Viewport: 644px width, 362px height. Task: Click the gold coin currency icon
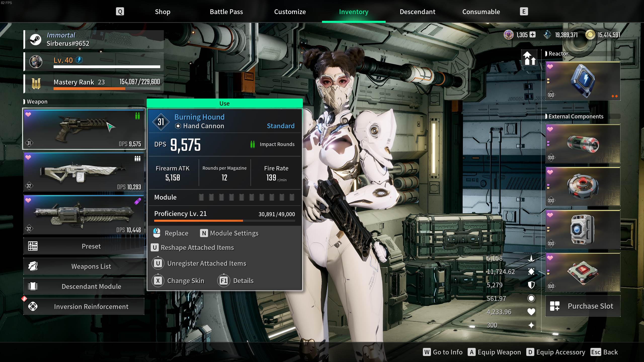(590, 35)
